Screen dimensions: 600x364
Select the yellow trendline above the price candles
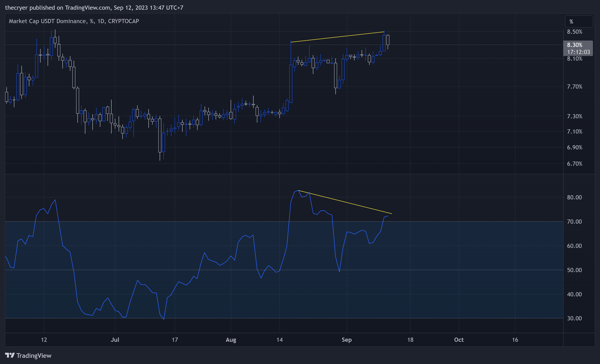click(338, 37)
